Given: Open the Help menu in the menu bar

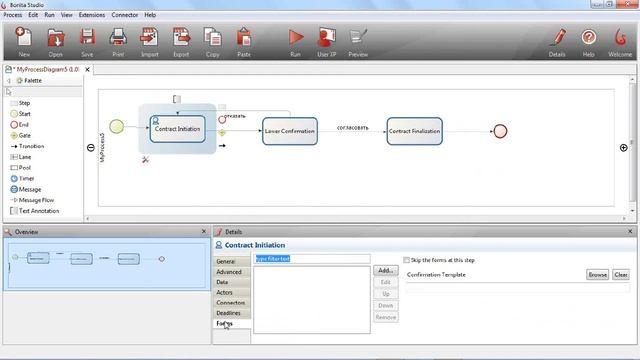Looking at the screenshot, I should (x=150, y=15).
